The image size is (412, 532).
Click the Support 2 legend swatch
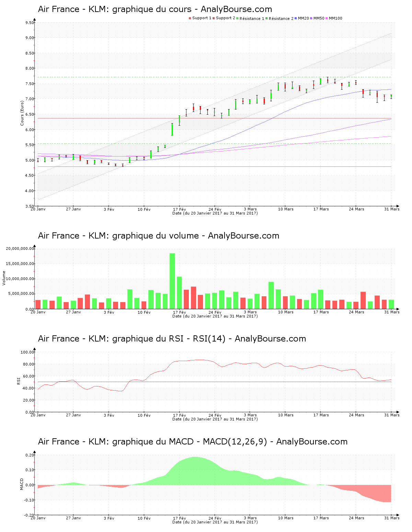pos(214,18)
